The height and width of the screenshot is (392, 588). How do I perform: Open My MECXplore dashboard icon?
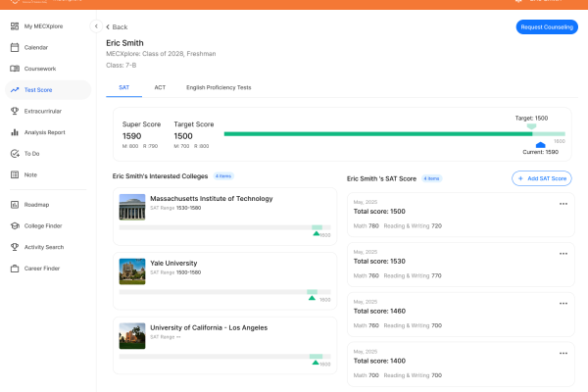pos(15,26)
